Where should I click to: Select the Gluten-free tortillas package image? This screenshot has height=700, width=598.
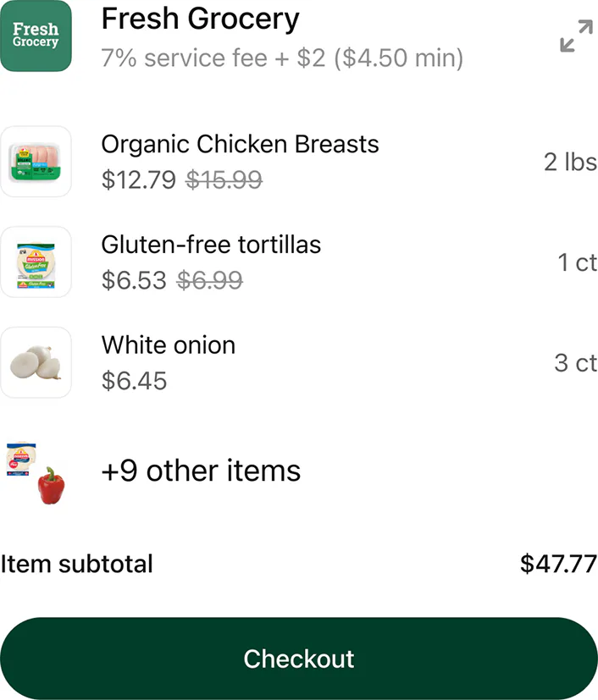click(36, 262)
